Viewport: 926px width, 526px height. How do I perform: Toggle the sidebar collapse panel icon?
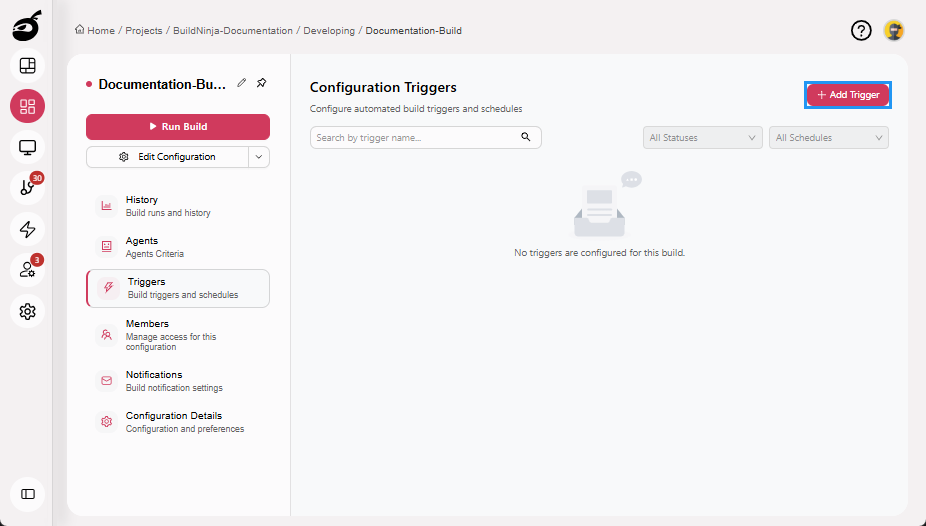pyautogui.click(x=27, y=493)
